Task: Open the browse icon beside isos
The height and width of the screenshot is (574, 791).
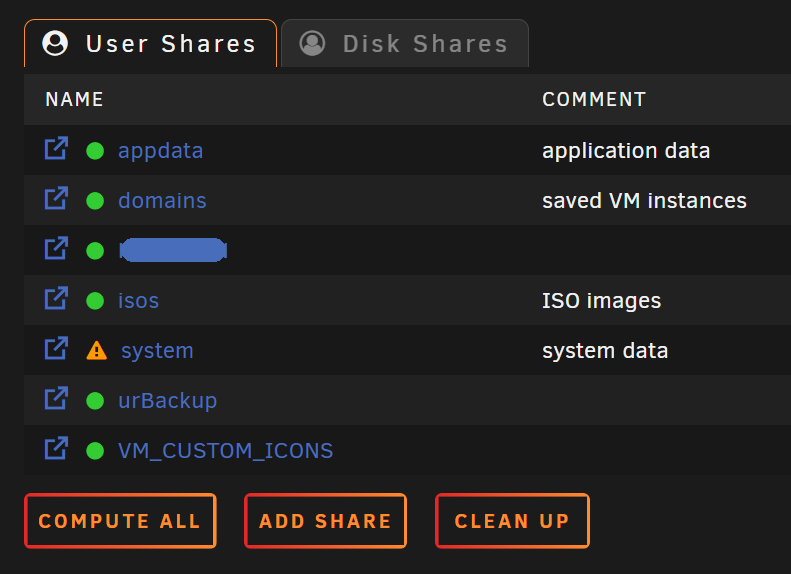Action: 56,298
